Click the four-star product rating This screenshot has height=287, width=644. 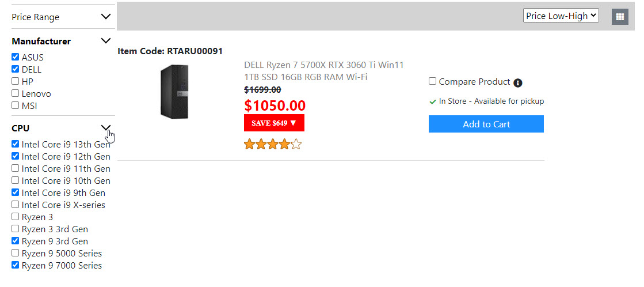coord(273,144)
